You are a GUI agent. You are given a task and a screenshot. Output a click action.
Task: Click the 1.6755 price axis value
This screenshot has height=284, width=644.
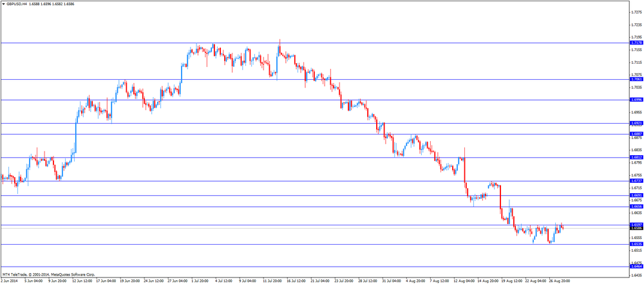pyautogui.click(x=636, y=175)
